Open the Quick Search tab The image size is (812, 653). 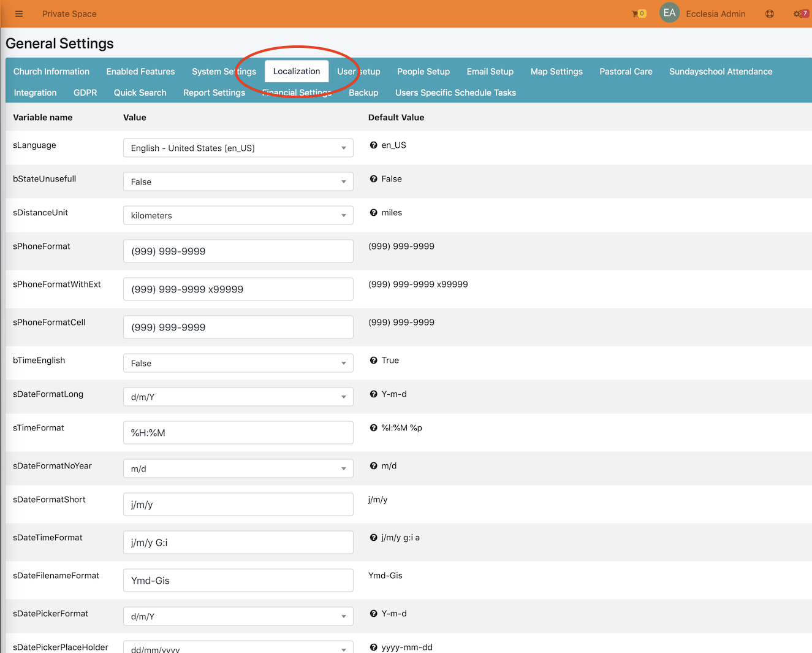pyautogui.click(x=140, y=93)
